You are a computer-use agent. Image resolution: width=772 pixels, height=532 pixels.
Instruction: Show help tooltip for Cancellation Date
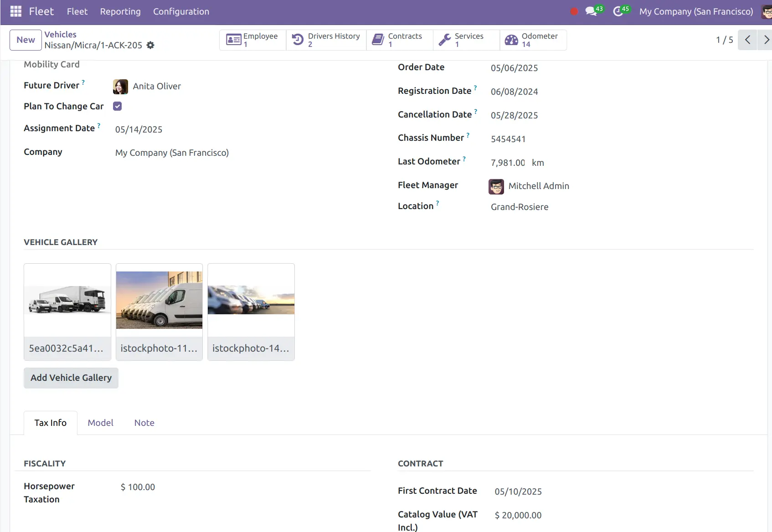(x=476, y=112)
